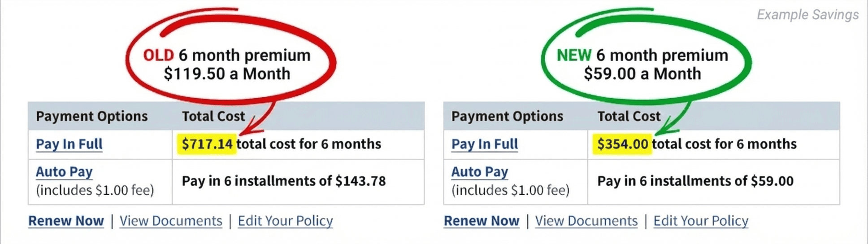Open Auto Pay link beside $59.00 installments
The image size is (868, 244).
(479, 172)
